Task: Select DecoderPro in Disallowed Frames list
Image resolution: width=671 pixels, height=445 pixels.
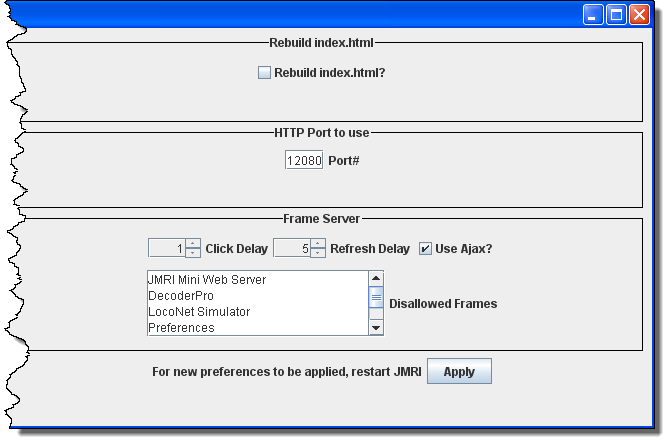Action: (181, 296)
